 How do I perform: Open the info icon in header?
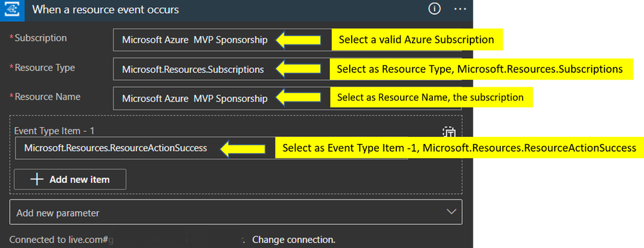coord(434,8)
